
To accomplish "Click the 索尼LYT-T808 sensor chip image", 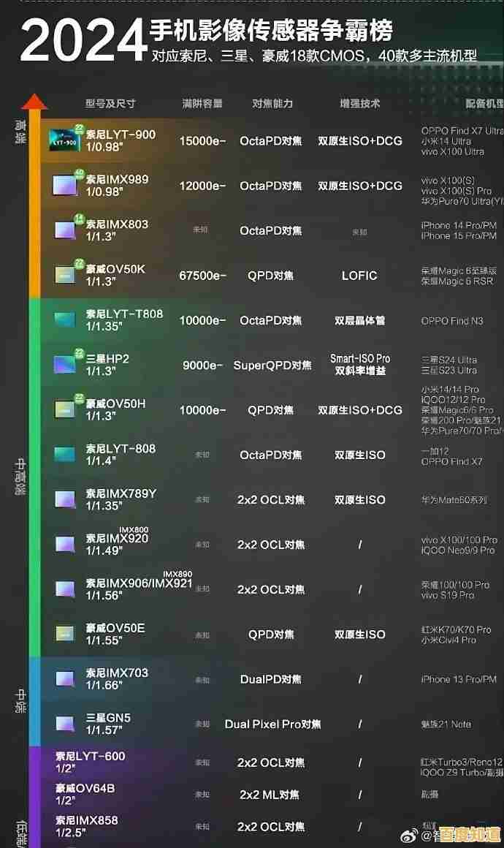I will pyautogui.click(x=65, y=319).
